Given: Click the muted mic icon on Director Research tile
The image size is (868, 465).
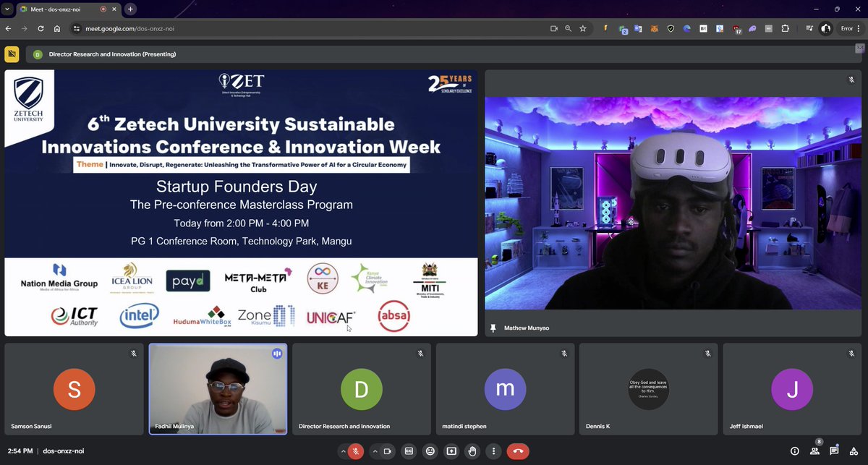Looking at the screenshot, I should (420, 354).
